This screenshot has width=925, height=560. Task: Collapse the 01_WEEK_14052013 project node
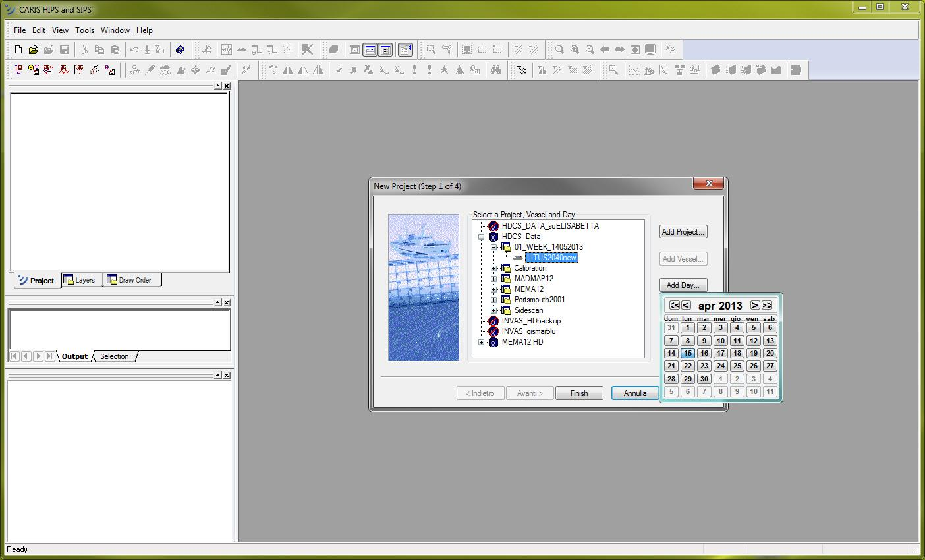[493, 247]
